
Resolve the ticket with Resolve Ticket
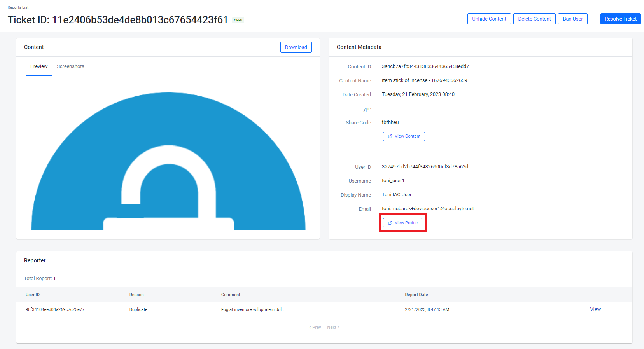pos(621,19)
